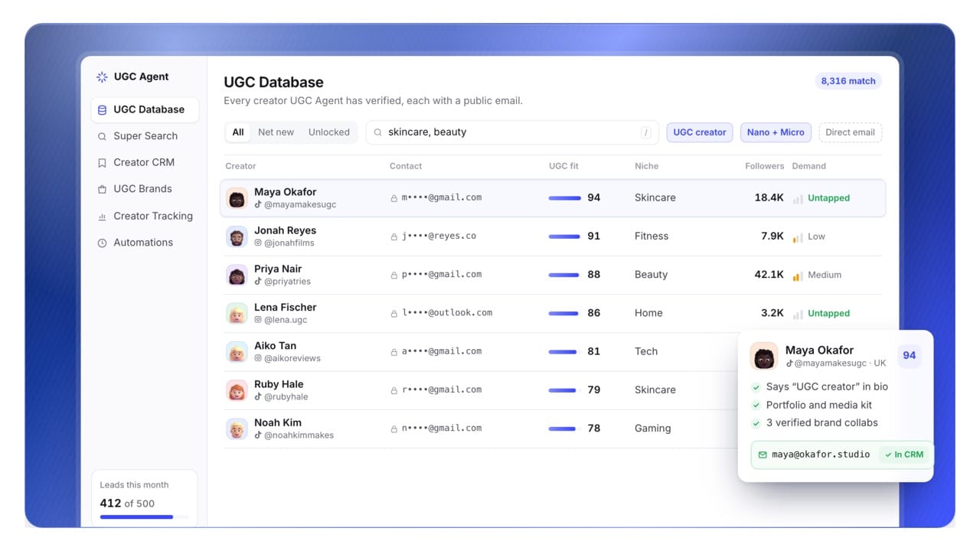Image resolution: width=980 pixels, height=551 pixels.
Task: Open Super Search in the sidebar
Action: point(145,136)
